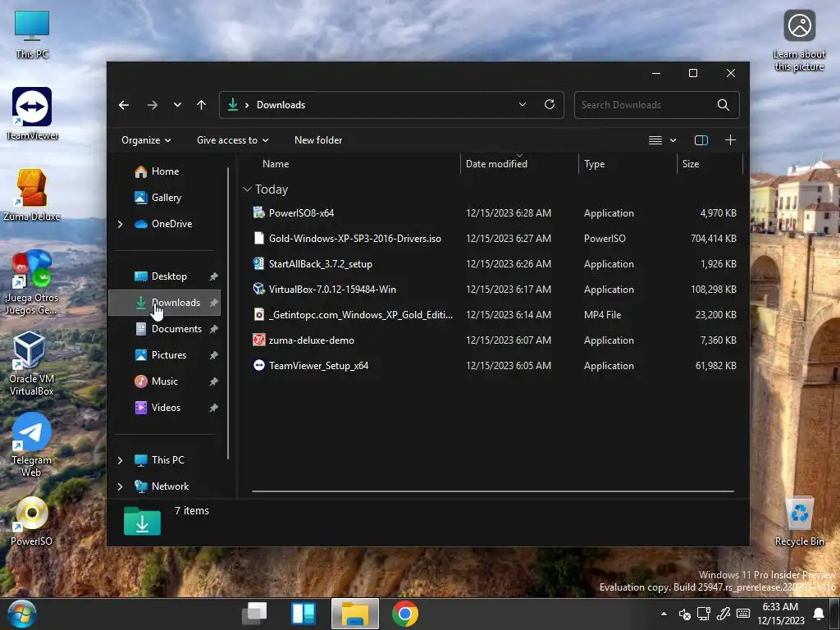Toggle the preview pane button
The width and height of the screenshot is (840, 630).
[x=701, y=140]
